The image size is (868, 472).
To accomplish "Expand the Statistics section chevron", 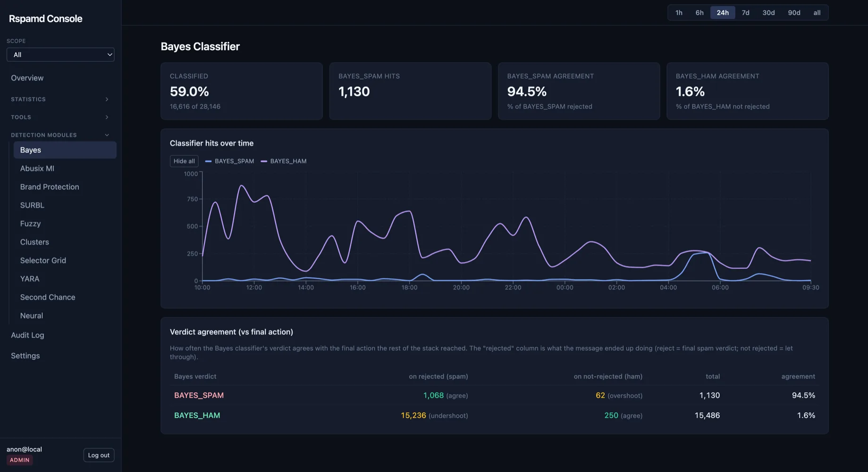I will click(x=107, y=99).
